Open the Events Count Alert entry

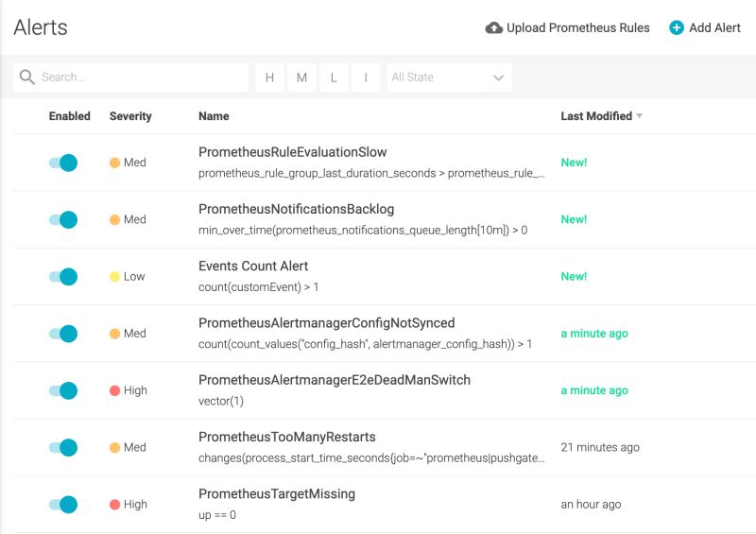tap(253, 266)
